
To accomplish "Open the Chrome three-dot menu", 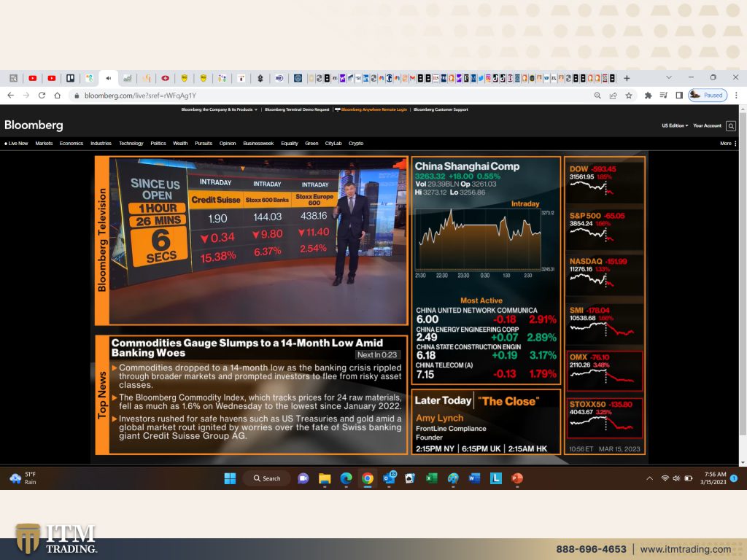I will click(x=737, y=96).
